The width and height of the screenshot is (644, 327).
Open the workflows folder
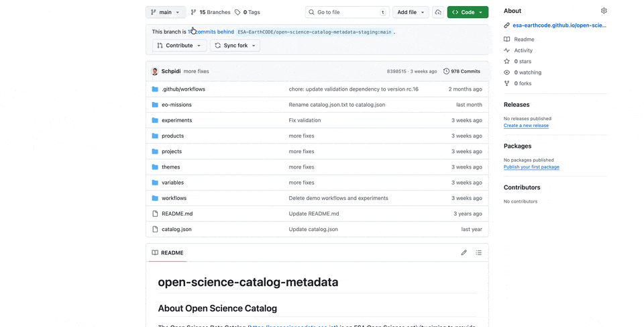[x=174, y=198]
